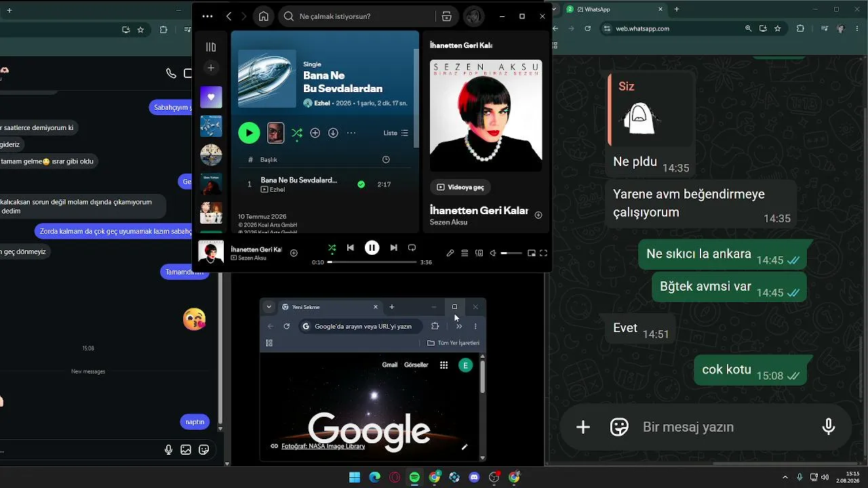Viewport: 868px width, 488px height.
Task: Toggle repeat in the player bar
Action: (x=412, y=248)
